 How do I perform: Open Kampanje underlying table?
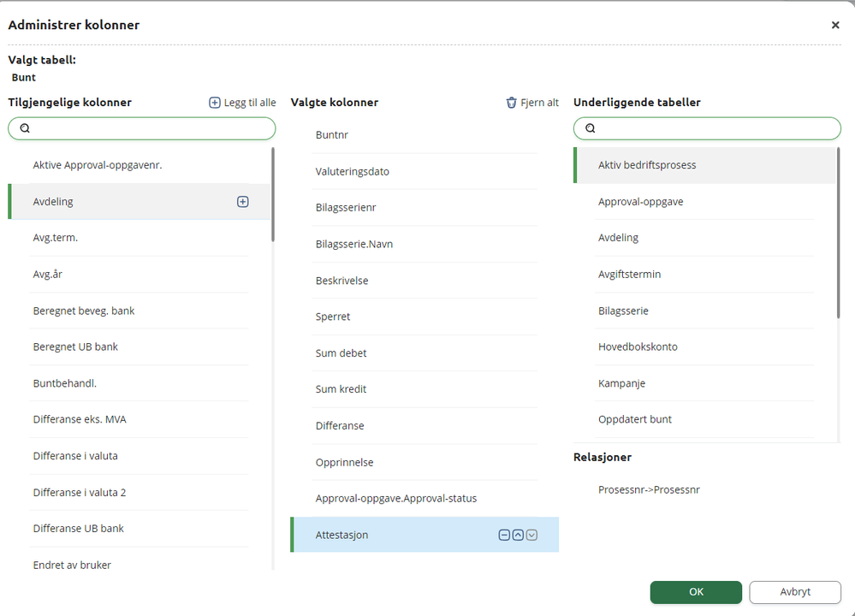(x=704, y=383)
